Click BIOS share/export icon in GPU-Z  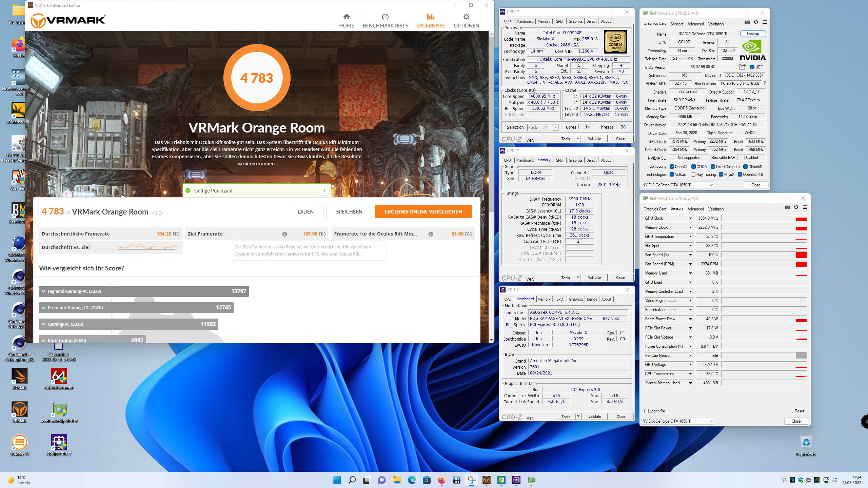pos(742,67)
